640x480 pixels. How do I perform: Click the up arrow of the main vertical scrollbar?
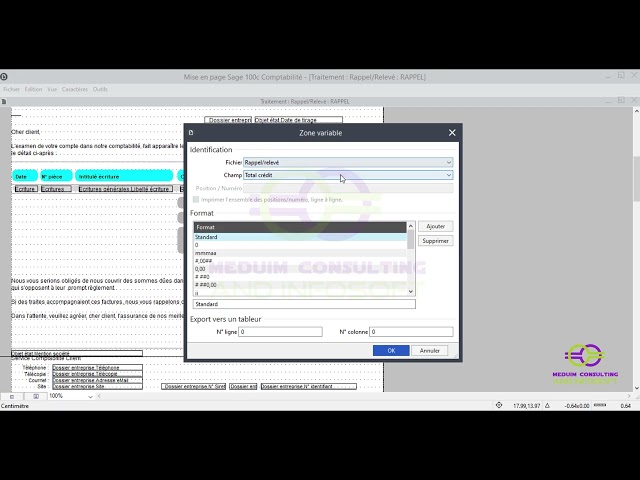636,111
